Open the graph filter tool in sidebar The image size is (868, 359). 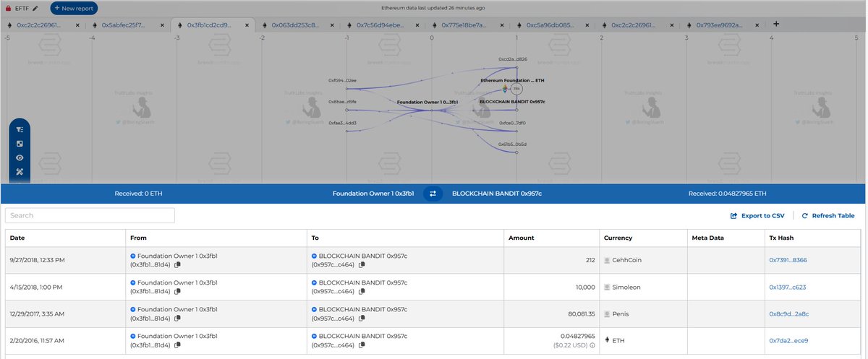coord(20,129)
